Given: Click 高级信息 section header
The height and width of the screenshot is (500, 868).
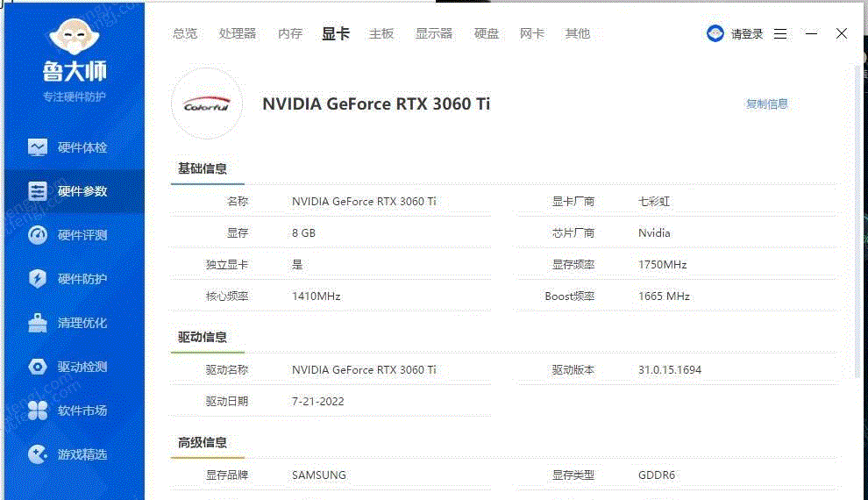Looking at the screenshot, I should click(202, 442).
